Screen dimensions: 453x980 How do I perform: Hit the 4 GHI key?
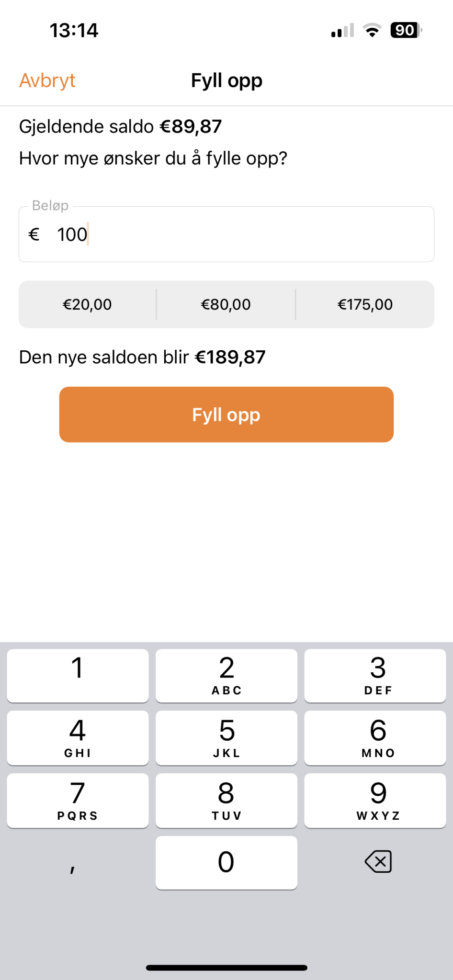tap(78, 738)
